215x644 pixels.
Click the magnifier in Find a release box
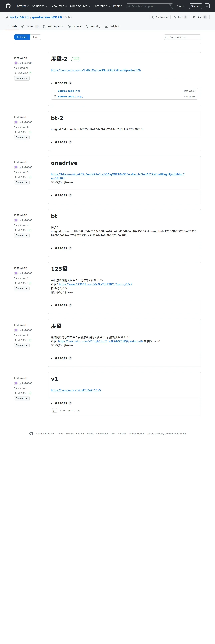click(166, 37)
